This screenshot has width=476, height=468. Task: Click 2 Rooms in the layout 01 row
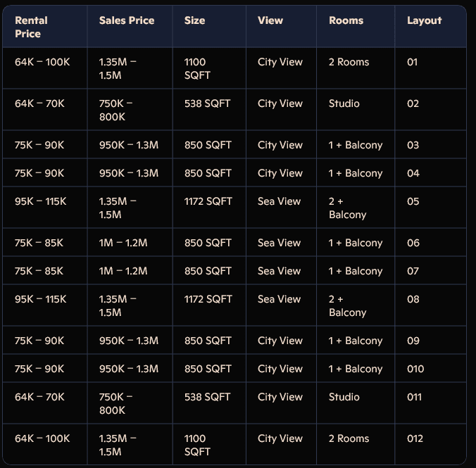(x=349, y=62)
